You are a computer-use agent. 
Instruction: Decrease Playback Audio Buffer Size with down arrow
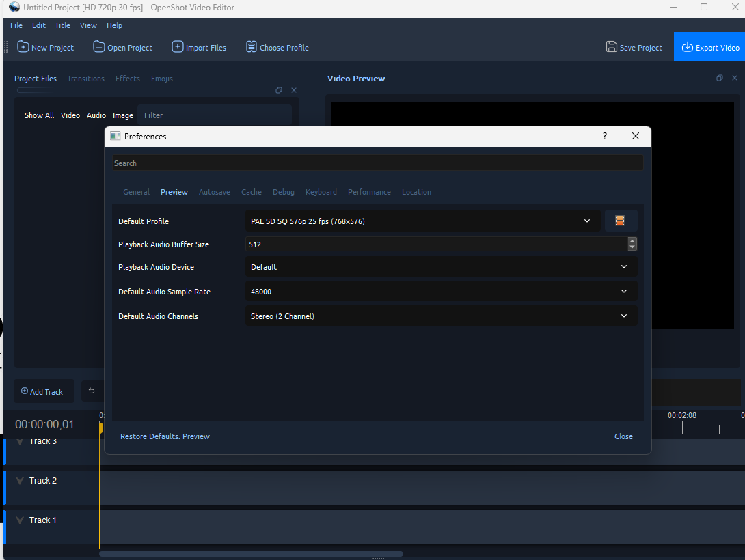click(x=632, y=247)
